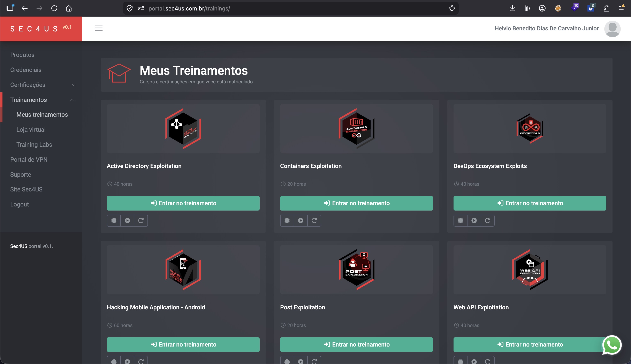Image resolution: width=631 pixels, height=364 pixels.
Task: Click the DevOps Ecosystem Exploits course thumbnail
Action: pos(530,129)
